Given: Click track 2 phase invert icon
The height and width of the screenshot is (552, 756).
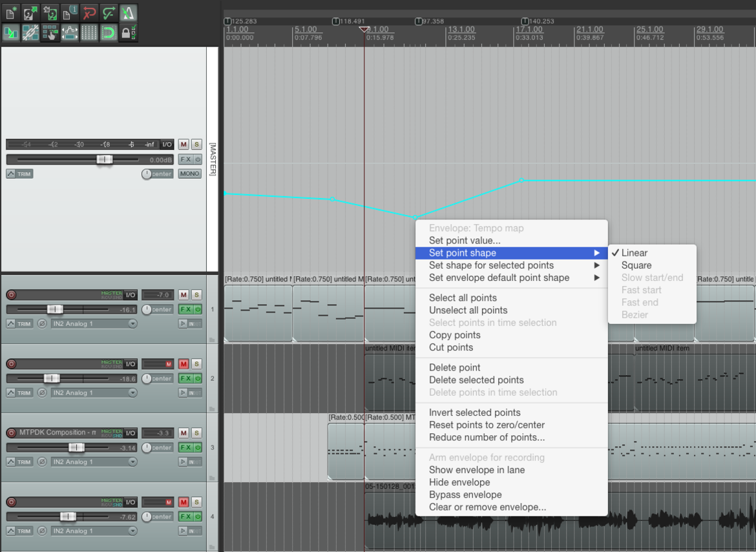Looking at the screenshot, I should click(42, 393).
